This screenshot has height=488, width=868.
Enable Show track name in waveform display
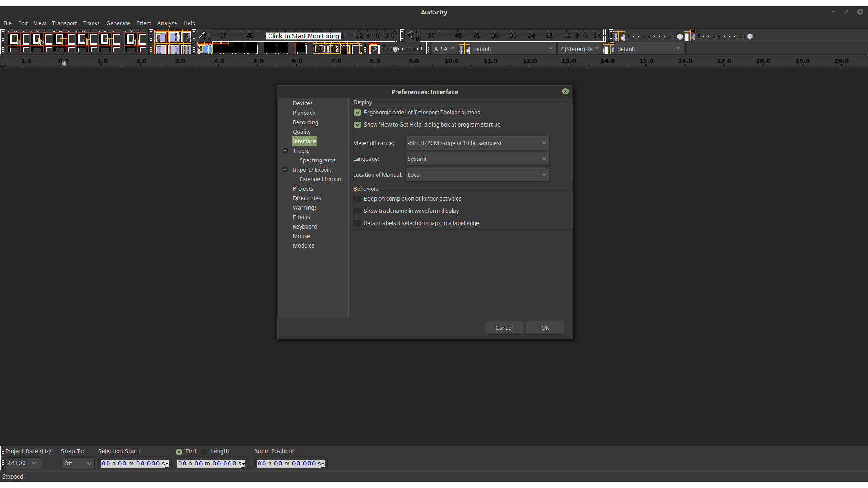point(358,211)
